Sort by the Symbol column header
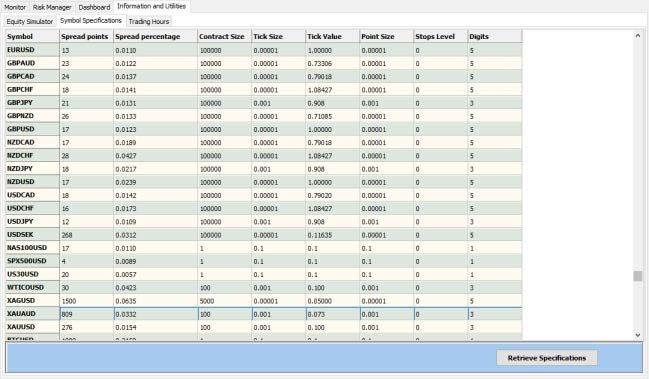The image size is (649, 379). [32, 36]
